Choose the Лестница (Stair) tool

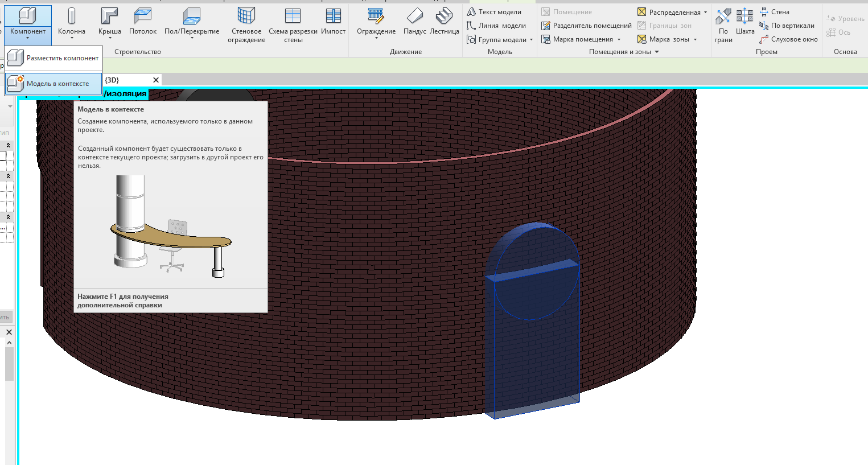click(x=444, y=17)
